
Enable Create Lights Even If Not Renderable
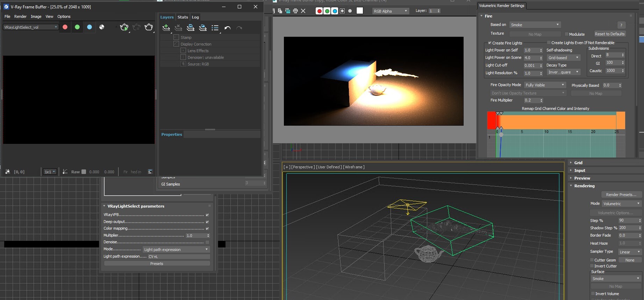point(549,43)
